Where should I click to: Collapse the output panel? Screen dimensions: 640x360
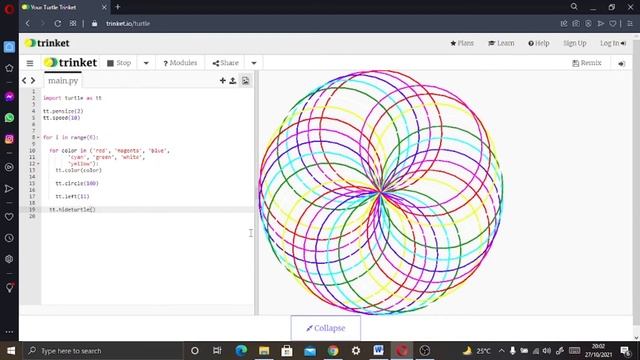point(326,328)
